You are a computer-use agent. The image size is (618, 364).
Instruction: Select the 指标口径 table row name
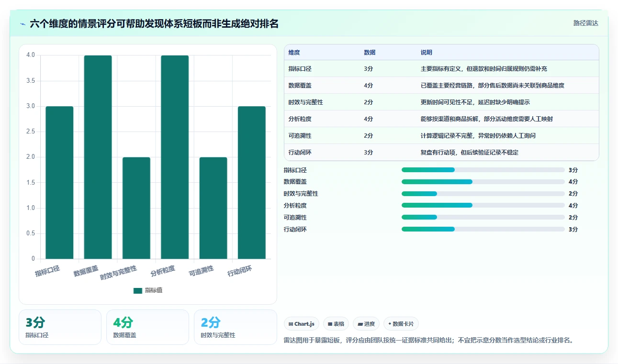[x=300, y=69]
